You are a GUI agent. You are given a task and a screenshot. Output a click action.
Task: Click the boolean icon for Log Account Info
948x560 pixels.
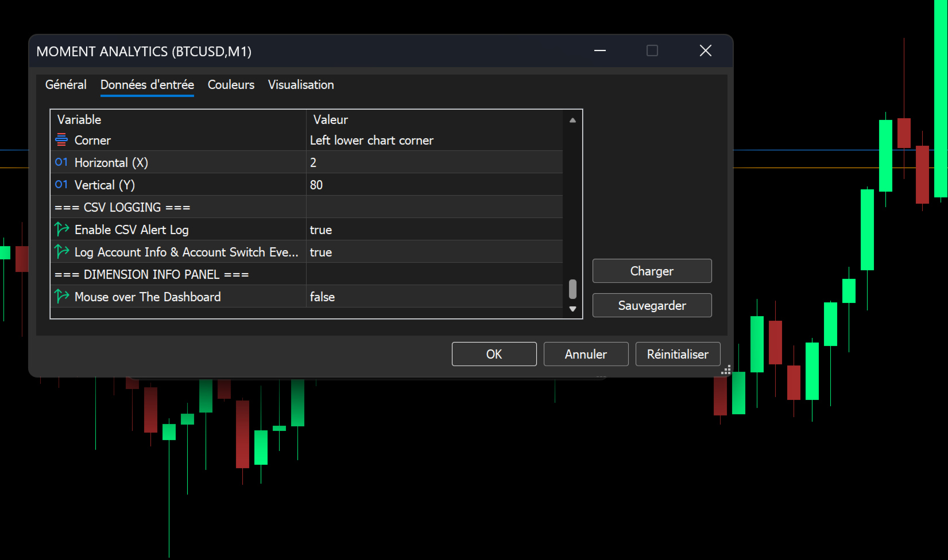pos(61,251)
